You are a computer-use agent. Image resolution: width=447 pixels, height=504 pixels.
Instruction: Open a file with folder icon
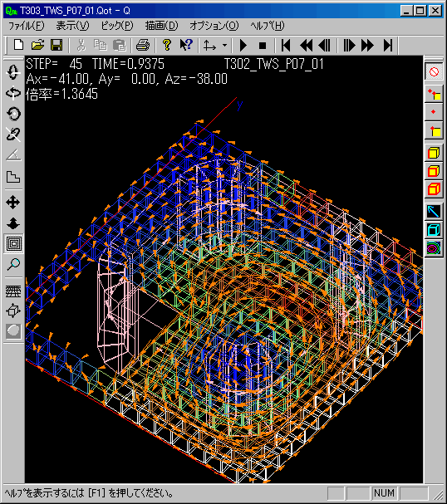pyautogui.click(x=37, y=46)
